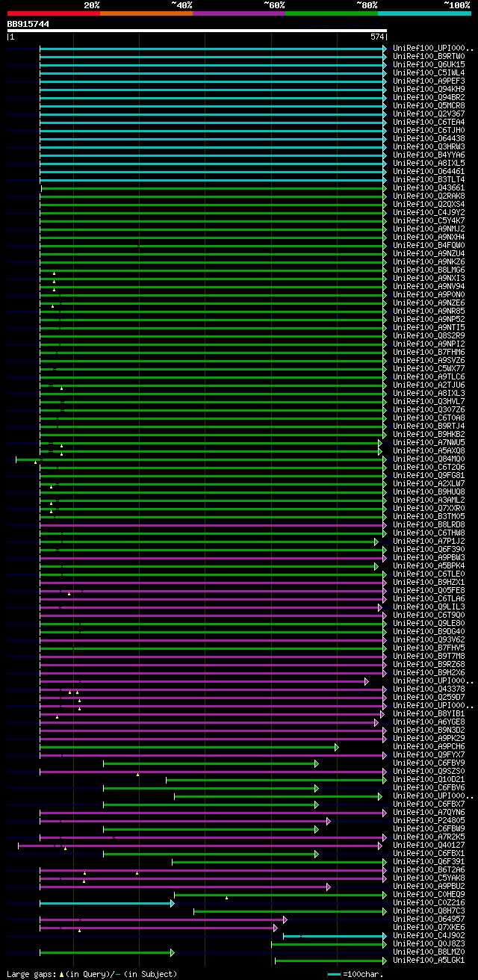Screen dimensions: 478x980
Task: Click the green ~80% identity legend segment
Action: click(332, 13)
